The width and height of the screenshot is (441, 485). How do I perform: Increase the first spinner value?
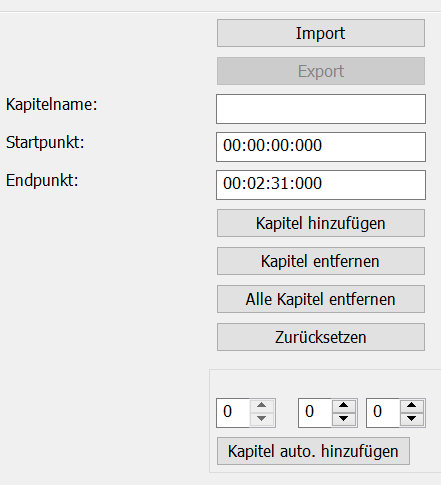(x=262, y=406)
